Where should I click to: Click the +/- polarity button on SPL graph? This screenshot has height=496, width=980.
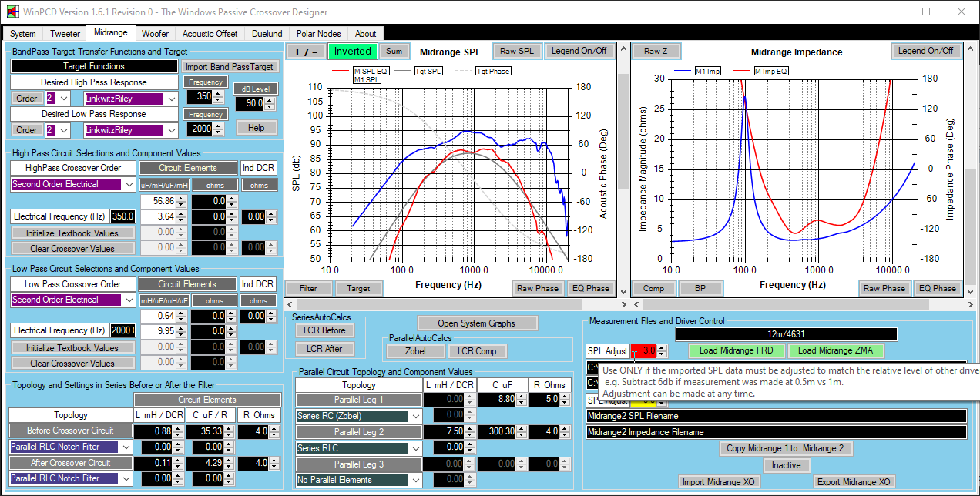(305, 52)
